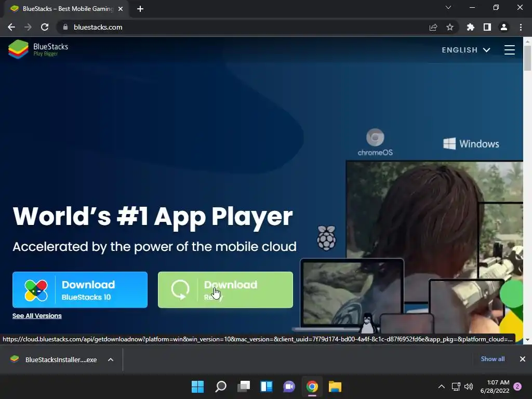Click the laptop game thumbnail
This screenshot has width=532, height=399.
352,294
